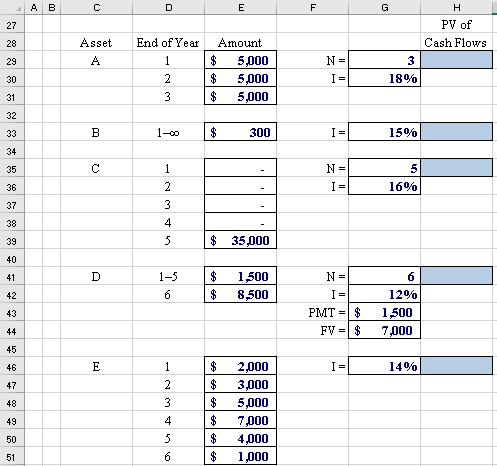The height and width of the screenshot is (466, 497).
Task: Select the N value 6 cell
Action: [x=385, y=276]
